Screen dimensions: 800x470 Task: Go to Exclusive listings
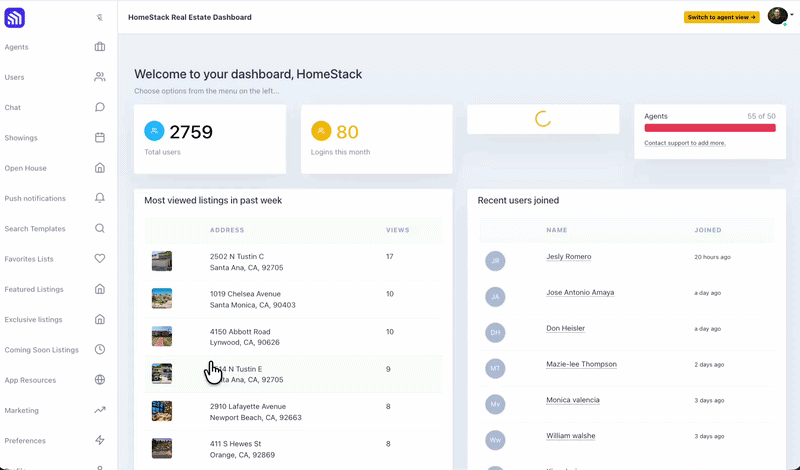click(33, 319)
